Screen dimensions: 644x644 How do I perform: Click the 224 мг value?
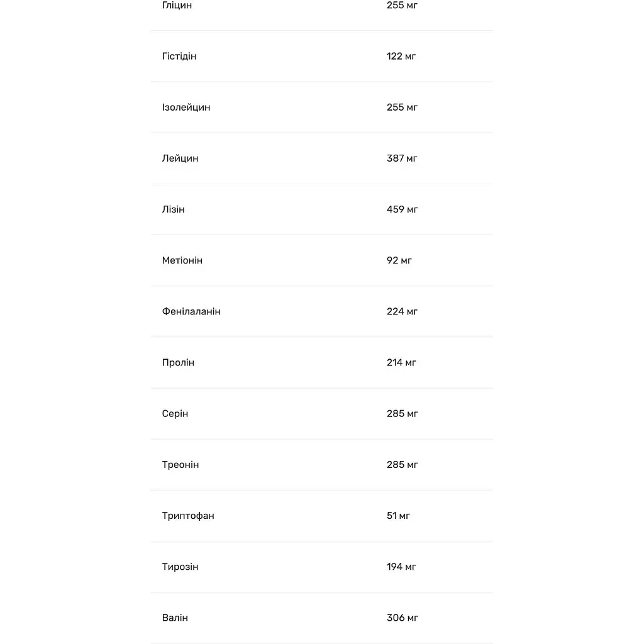tap(402, 311)
